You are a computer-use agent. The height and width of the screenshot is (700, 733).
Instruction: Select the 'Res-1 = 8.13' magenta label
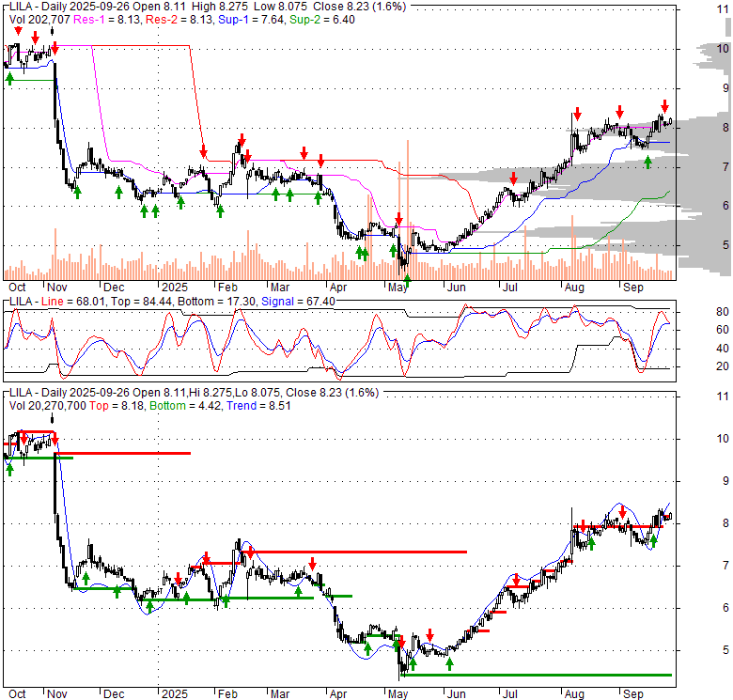point(107,20)
